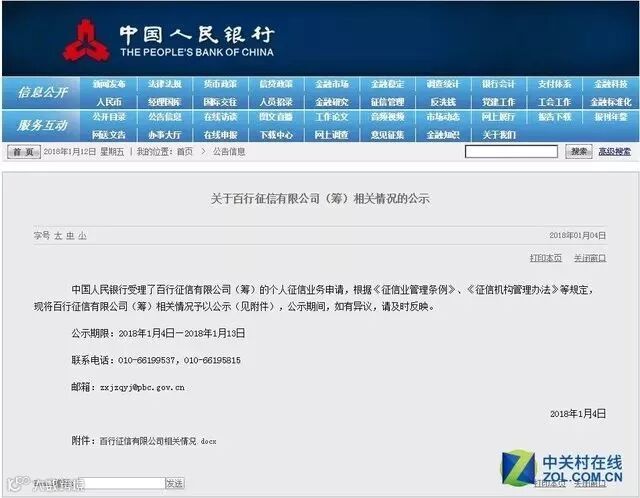Screen dimensions: 640x498
Task: Click the People's Bank of China red logo
Action: [86, 40]
